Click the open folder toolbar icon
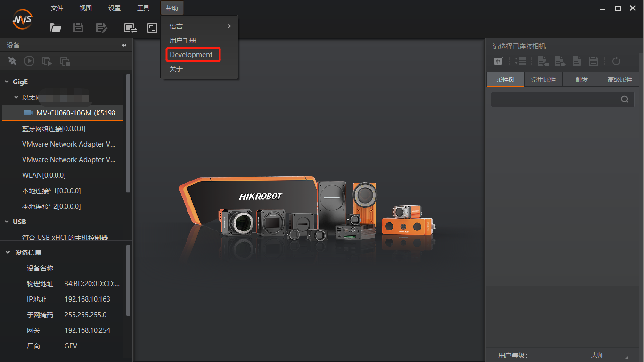This screenshot has width=644, height=362. (56, 28)
